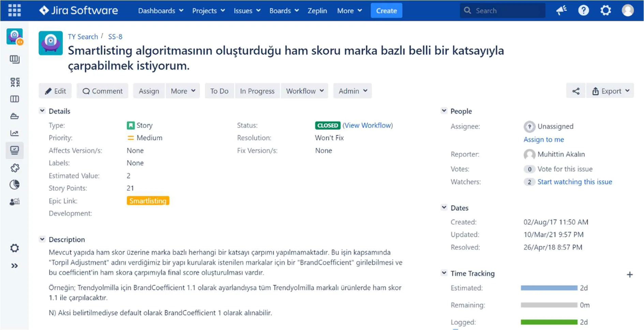Image resolution: width=644 pixels, height=330 pixels.
Task: Open the releases ship icon in sidebar
Action: click(x=15, y=116)
